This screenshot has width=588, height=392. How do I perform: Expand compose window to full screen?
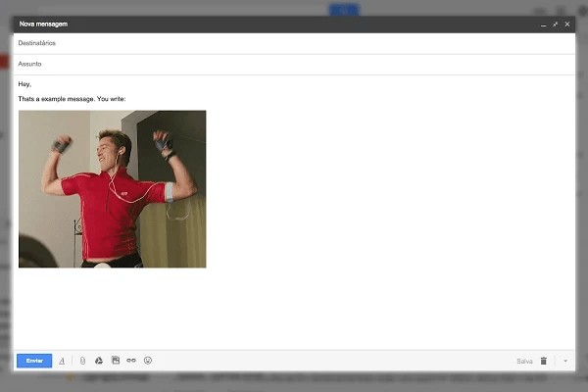coord(555,24)
